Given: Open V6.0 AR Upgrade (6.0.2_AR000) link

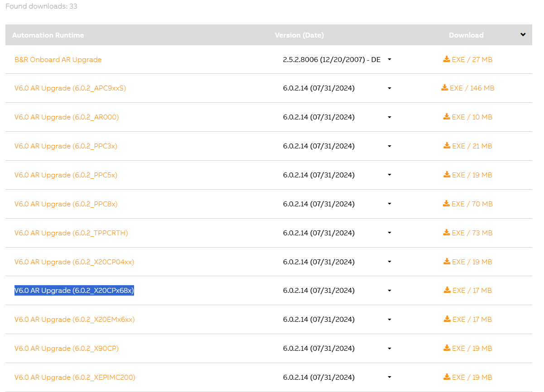Looking at the screenshot, I should [67, 117].
